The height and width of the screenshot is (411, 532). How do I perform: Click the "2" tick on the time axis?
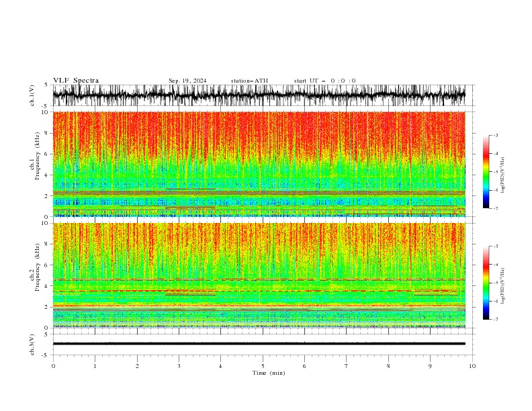(x=137, y=366)
